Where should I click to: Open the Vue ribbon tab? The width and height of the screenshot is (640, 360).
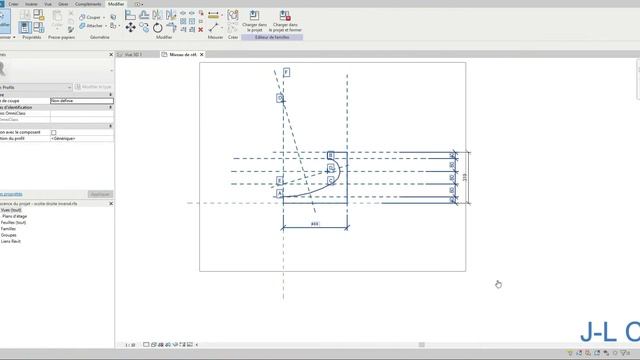coord(48,4)
